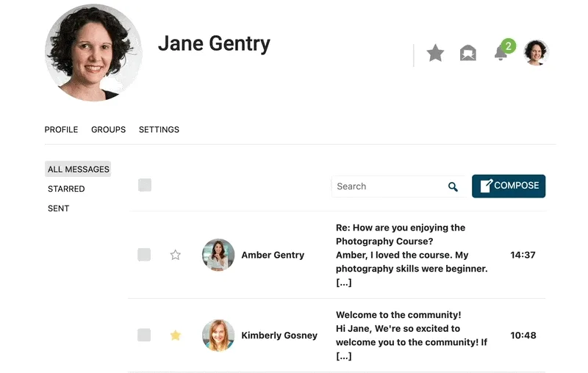Select the SENT folder
This screenshot has height=373, width=588.
point(59,209)
